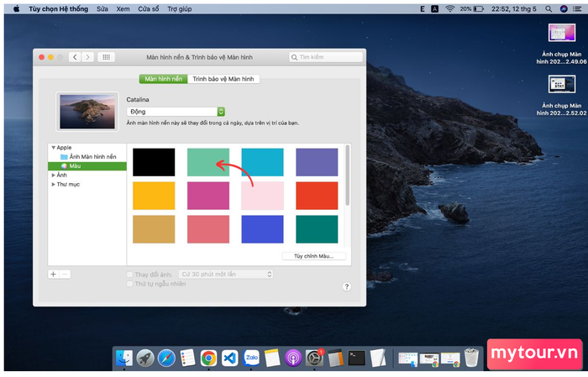Enable the "Thứ tự ngẫu nhiên" checkbox

[x=129, y=284]
